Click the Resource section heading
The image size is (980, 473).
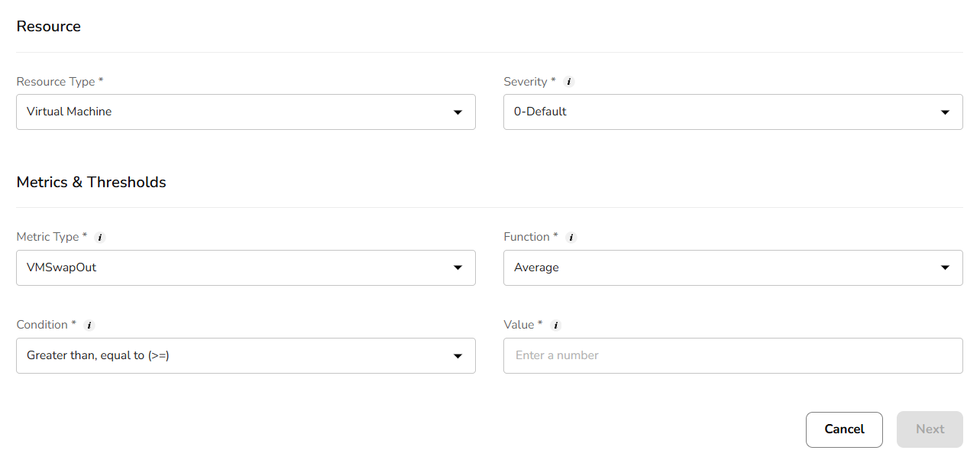(x=48, y=26)
